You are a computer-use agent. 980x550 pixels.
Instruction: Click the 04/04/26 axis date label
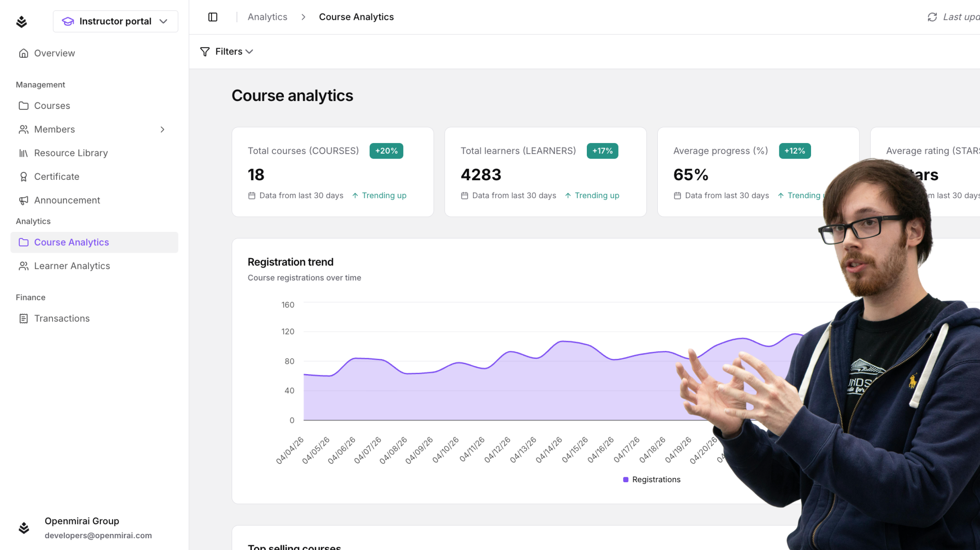coord(290,450)
